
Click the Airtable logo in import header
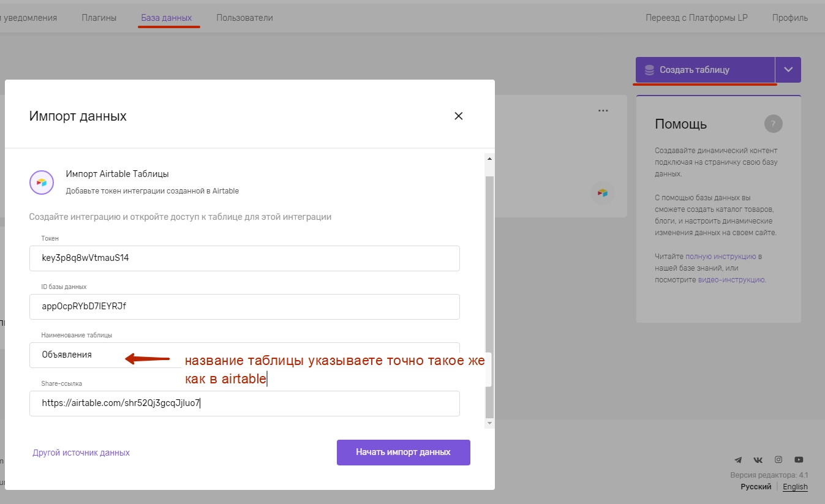[x=42, y=182]
